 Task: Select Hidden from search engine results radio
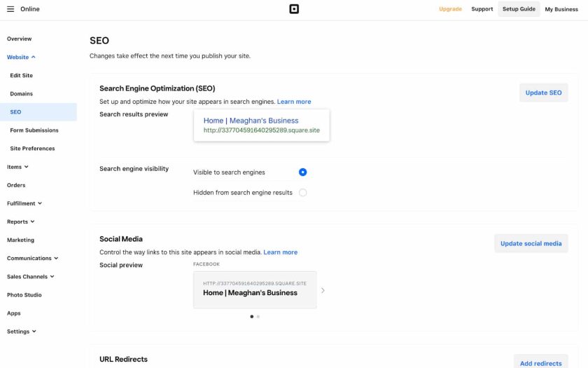302,193
